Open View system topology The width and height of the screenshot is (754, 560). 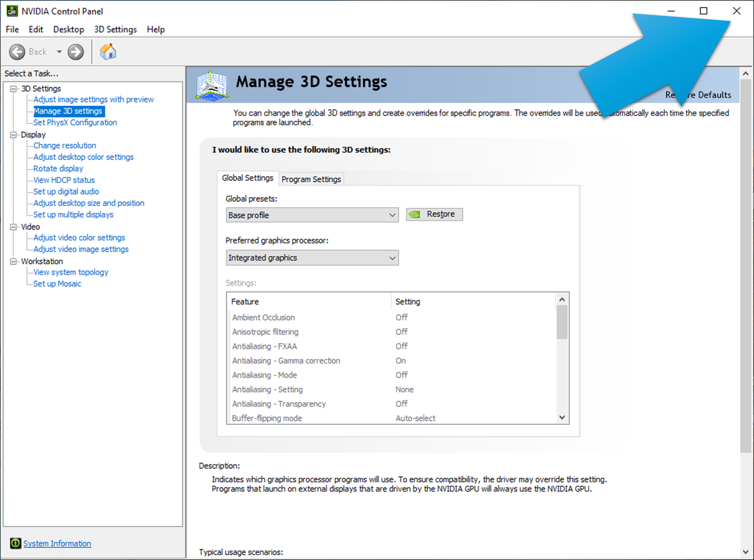click(x=71, y=272)
